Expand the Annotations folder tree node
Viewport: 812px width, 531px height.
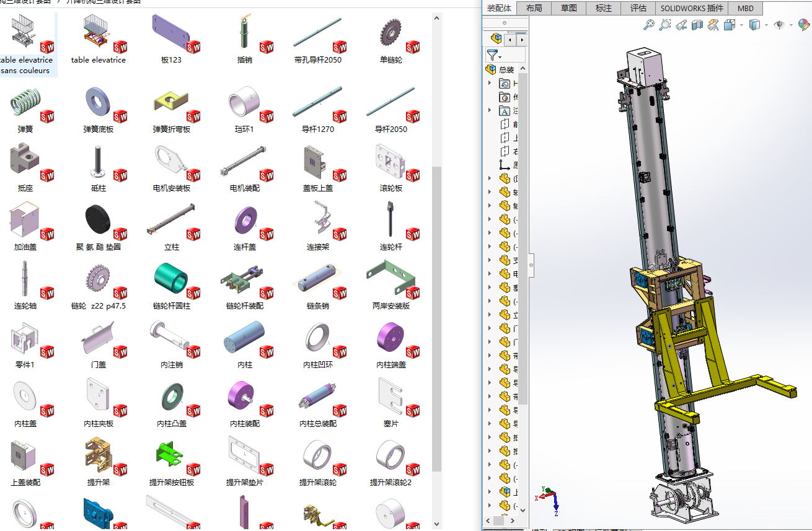490,111
